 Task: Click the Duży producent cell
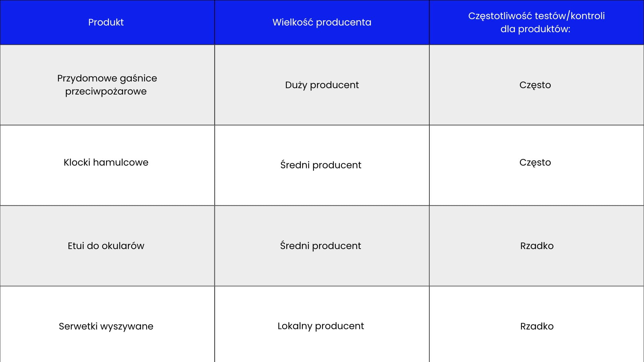point(322,85)
